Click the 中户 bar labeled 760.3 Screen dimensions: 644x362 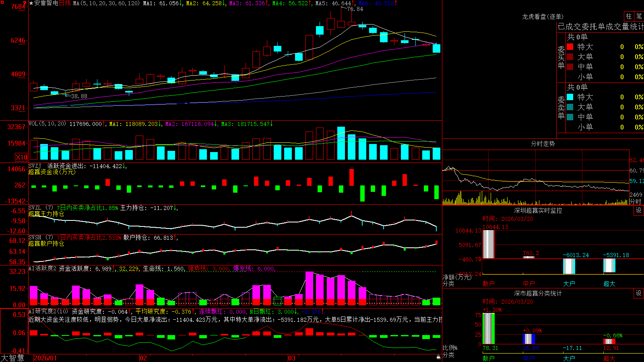pyautogui.click(x=529, y=257)
